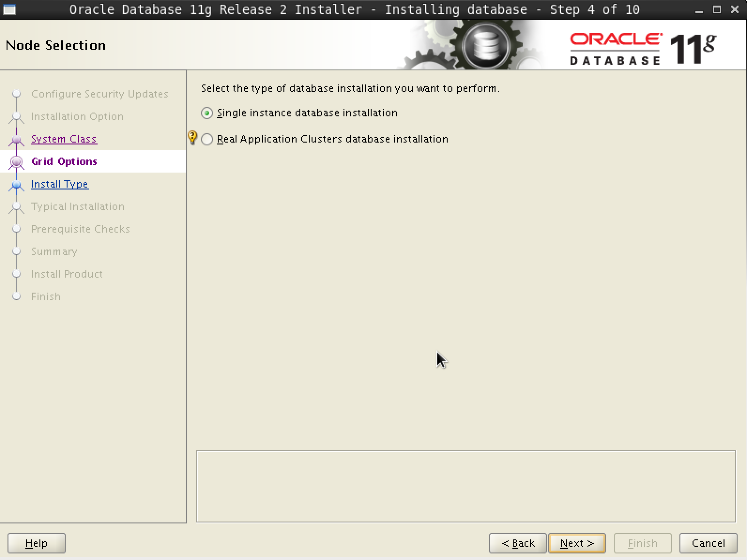Close the Oracle installer window
The height and width of the screenshot is (560, 747).
click(735, 9)
